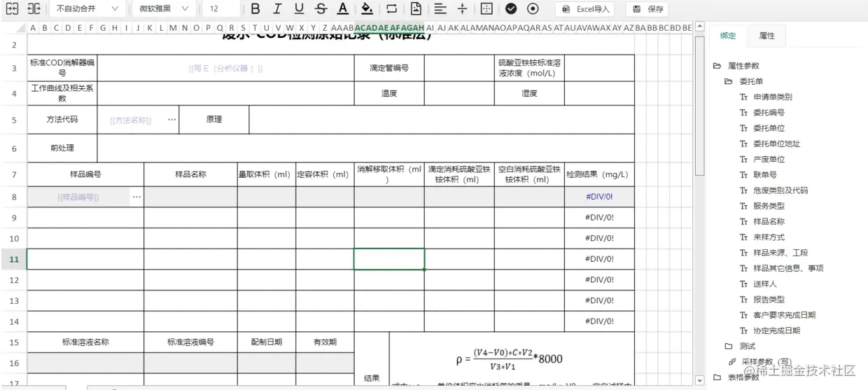Collapse the 委托单 folder

729,81
